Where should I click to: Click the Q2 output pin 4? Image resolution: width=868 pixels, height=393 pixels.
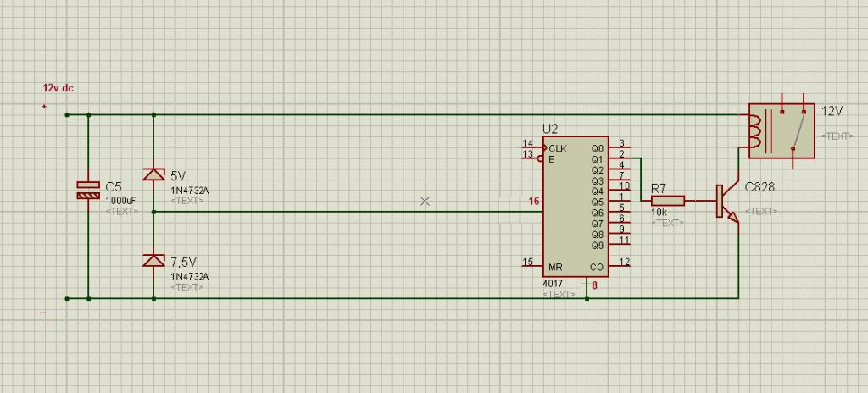tap(620, 169)
